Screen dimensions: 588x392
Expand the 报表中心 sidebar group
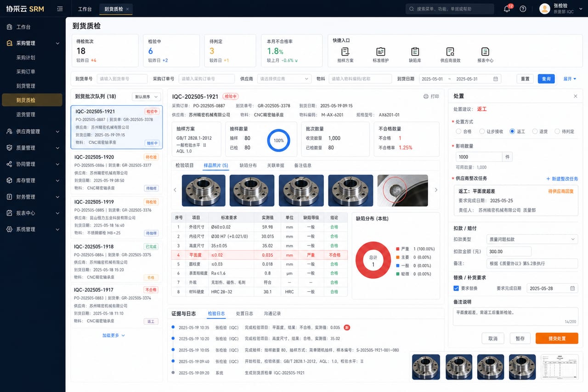[57, 213]
